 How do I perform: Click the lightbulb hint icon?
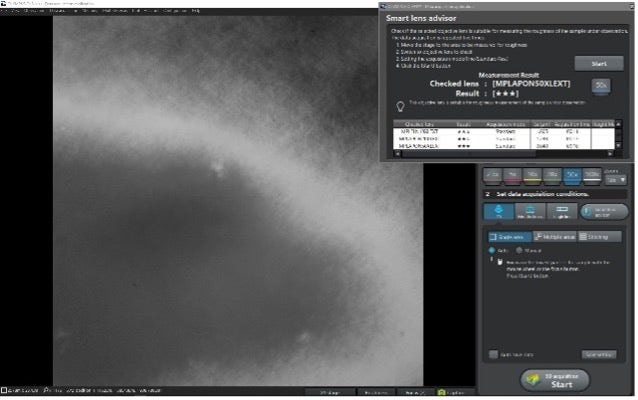pyautogui.click(x=399, y=104)
